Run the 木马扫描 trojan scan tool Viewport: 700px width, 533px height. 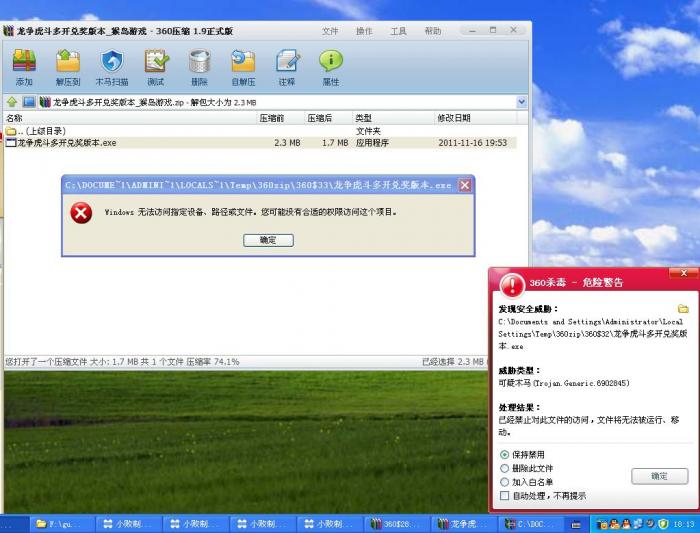[112, 67]
